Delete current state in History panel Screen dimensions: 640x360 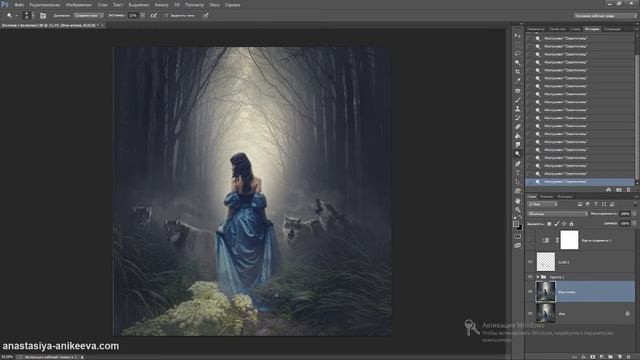coord(628,189)
